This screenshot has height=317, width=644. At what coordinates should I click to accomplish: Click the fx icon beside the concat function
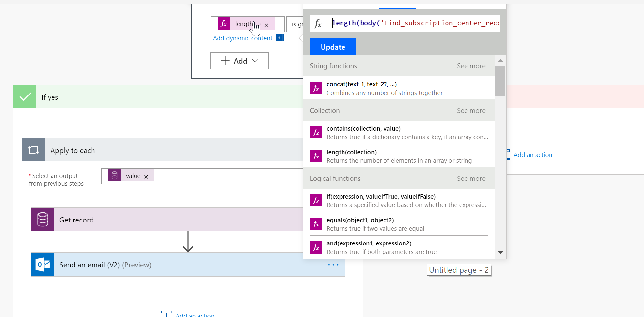[x=316, y=88]
